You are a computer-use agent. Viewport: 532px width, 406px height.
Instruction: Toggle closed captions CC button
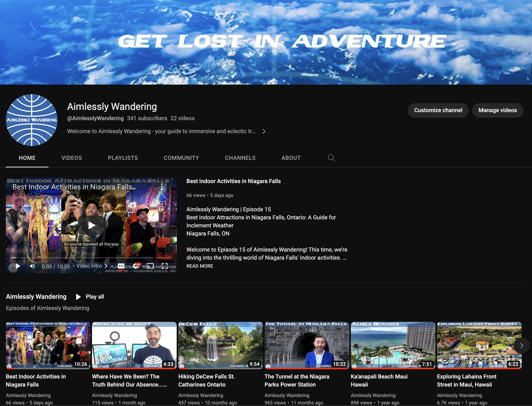click(121, 266)
